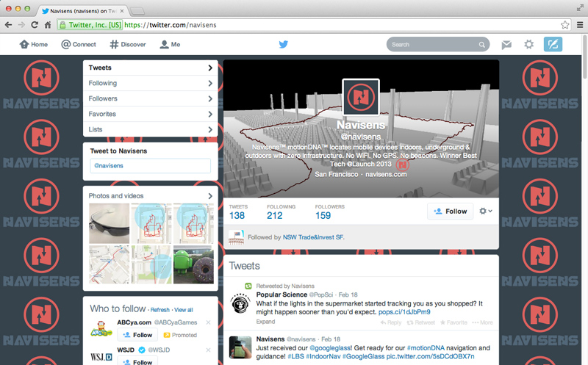
Task: Open the pops.ci/1dJbPm9 link
Action: tap(404, 312)
